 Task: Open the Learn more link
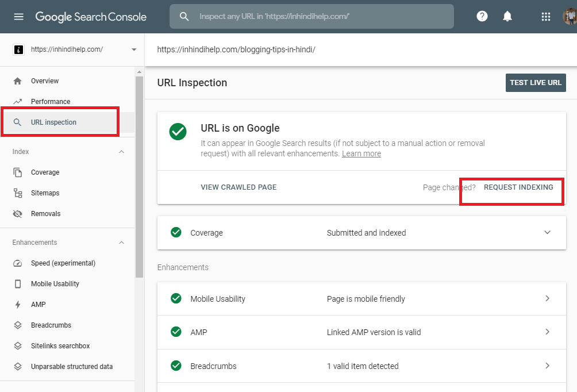pyautogui.click(x=361, y=153)
